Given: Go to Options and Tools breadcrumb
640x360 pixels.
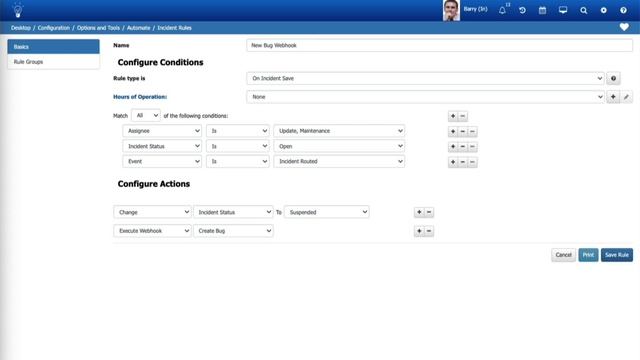Looking at the screenshot, I should coord(98,28).
